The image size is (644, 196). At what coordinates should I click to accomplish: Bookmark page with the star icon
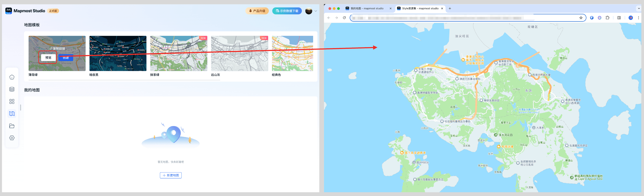click(581, 18)
